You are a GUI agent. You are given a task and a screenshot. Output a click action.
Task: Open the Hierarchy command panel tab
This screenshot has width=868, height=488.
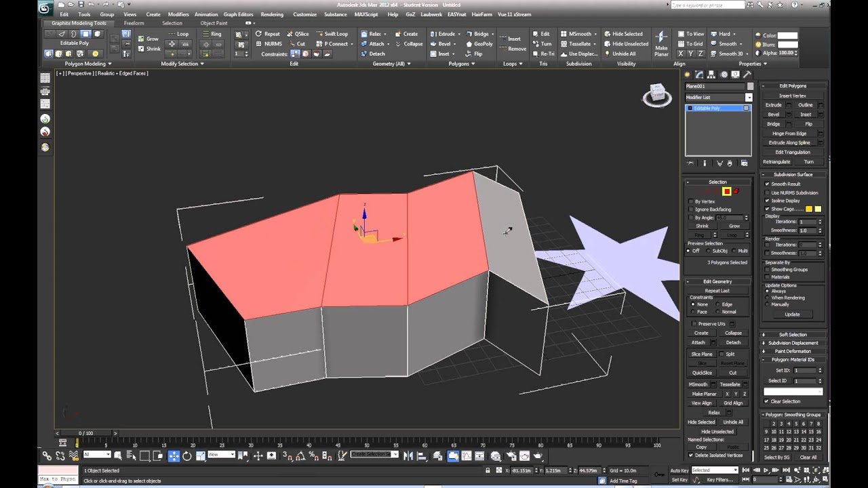coord(712,75)
